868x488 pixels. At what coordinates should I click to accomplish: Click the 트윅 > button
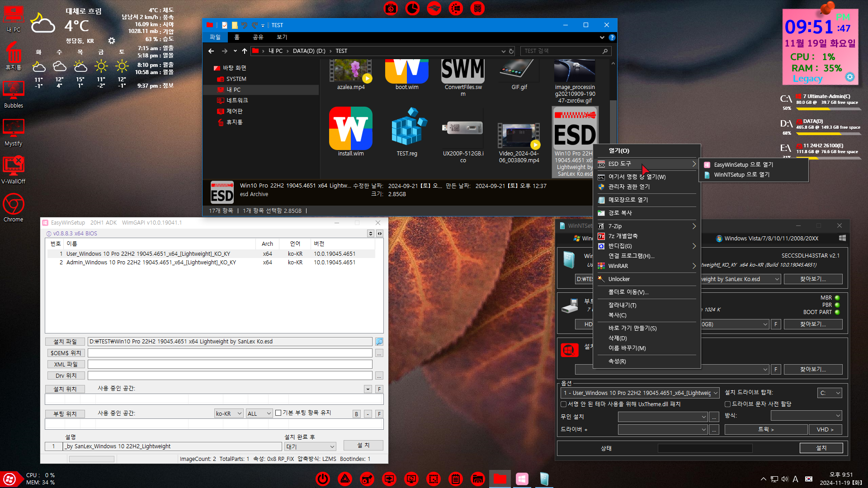(766, 430)
